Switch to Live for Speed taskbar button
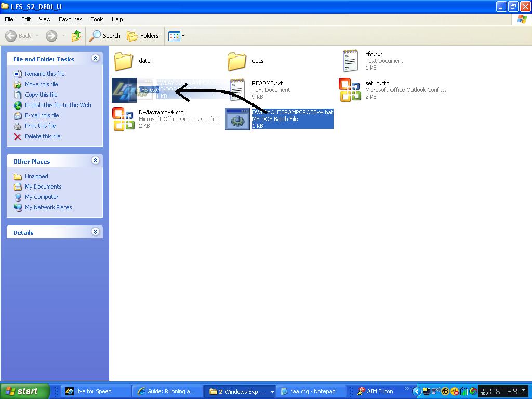532x399 pixels. coord(96,391)
